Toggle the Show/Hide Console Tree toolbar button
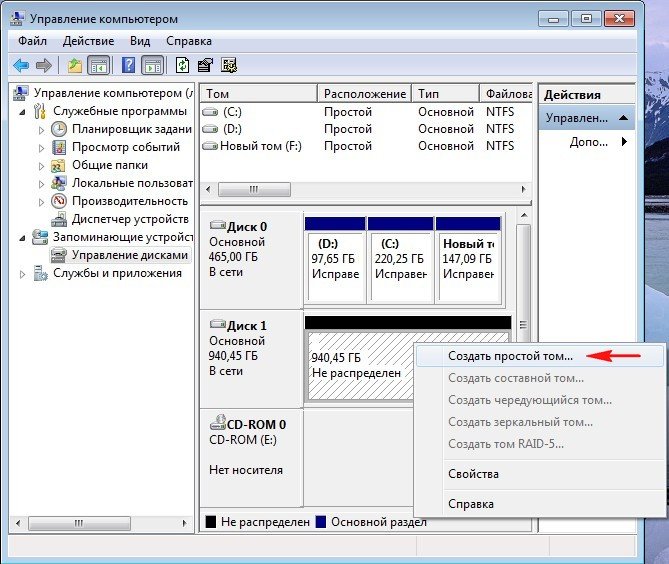This screenshot has width=669, height=564. (98, 65)
